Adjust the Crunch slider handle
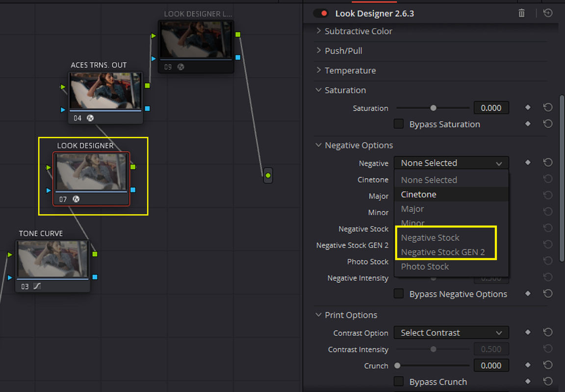The height and width of the screenshot is (392, 565). coord(397,366)
